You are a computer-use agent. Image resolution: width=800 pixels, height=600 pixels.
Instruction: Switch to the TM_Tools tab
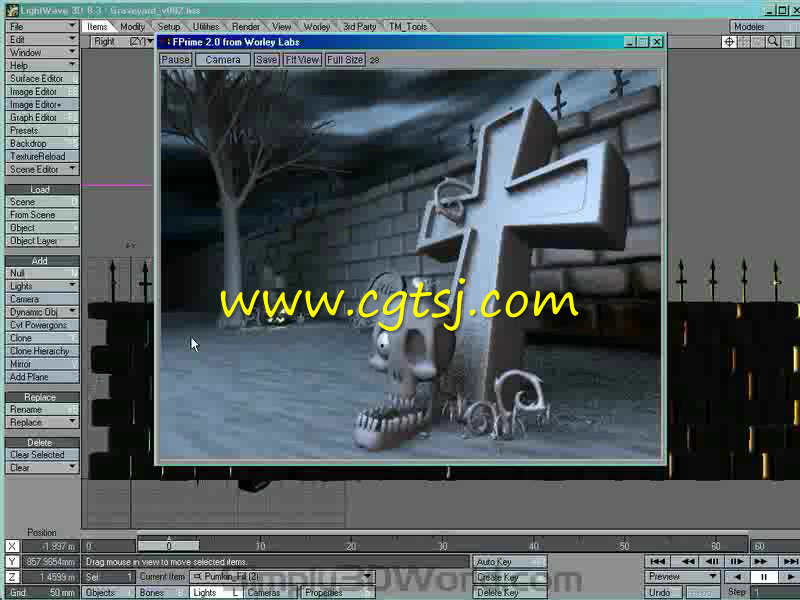(408, 27)
